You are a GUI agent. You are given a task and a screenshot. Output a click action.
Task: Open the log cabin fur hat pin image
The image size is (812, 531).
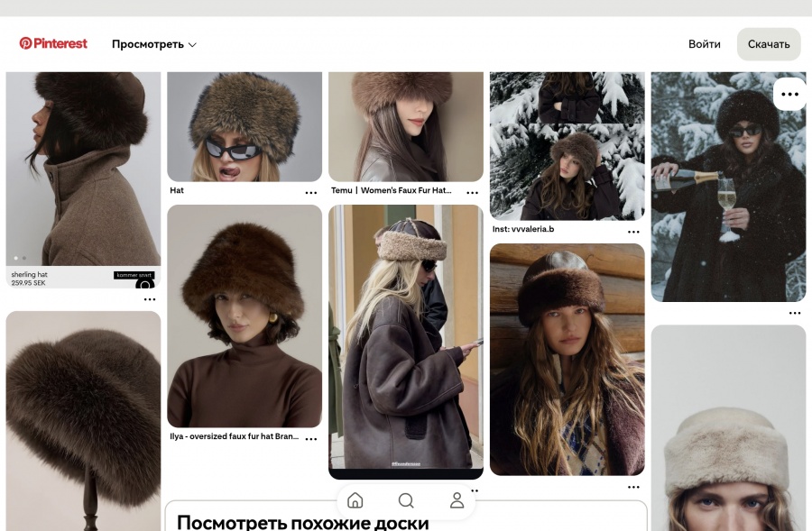coord(567,359)
